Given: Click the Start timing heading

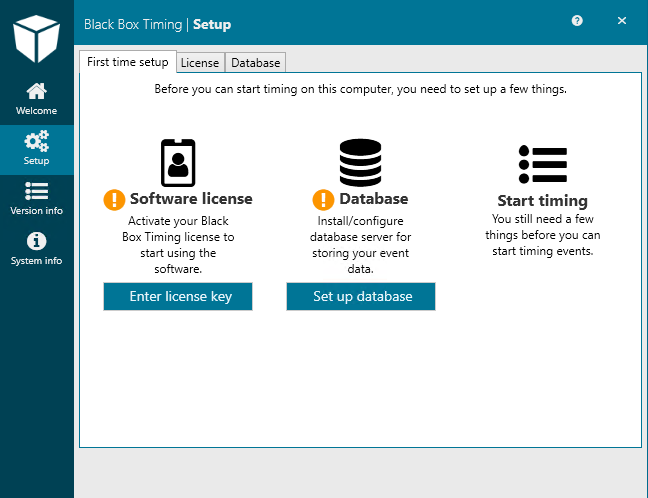Looking at the screenshot, I should click(543, 201).
